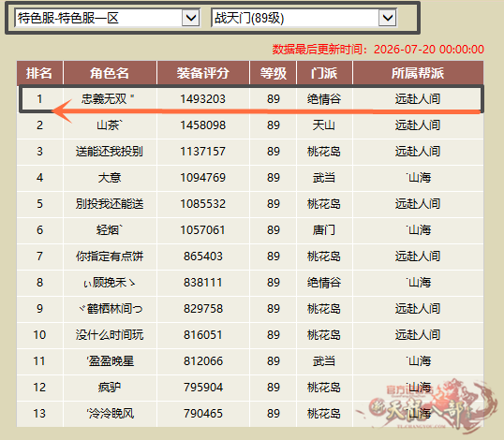Screen dimensions: 504x440
Task: Select character name 大意
Action: tap(110, 178)
